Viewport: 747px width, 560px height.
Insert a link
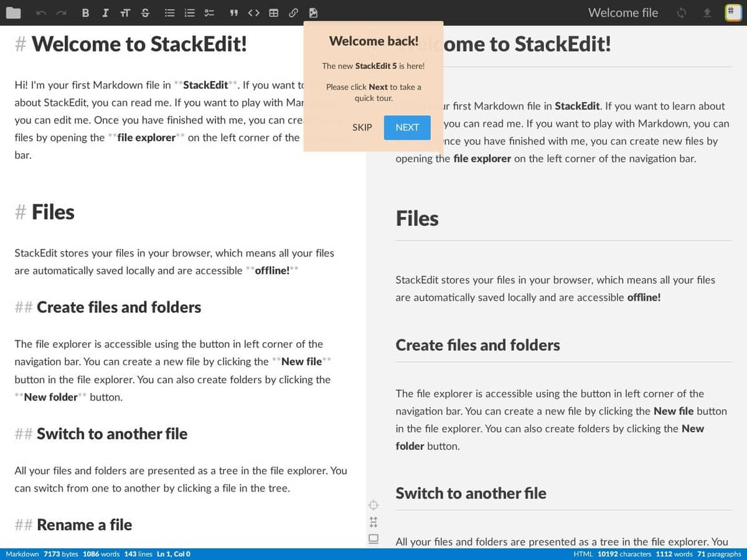pyautogui.click(x=293, y=12)
